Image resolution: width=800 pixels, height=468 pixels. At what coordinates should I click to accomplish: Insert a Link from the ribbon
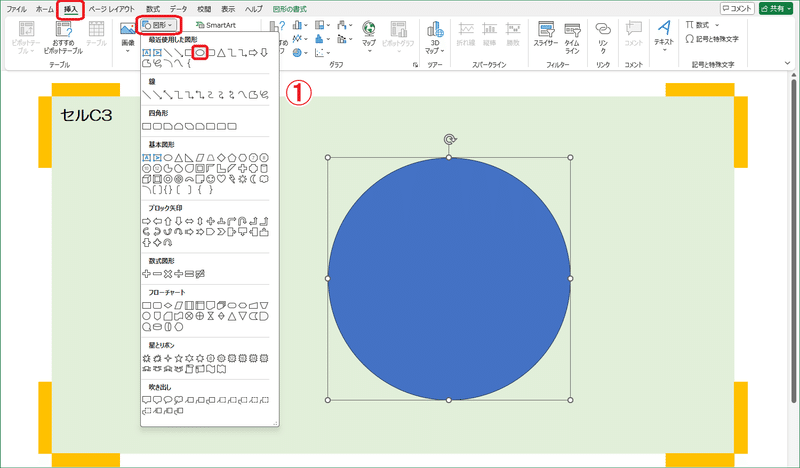click(603, 37)
